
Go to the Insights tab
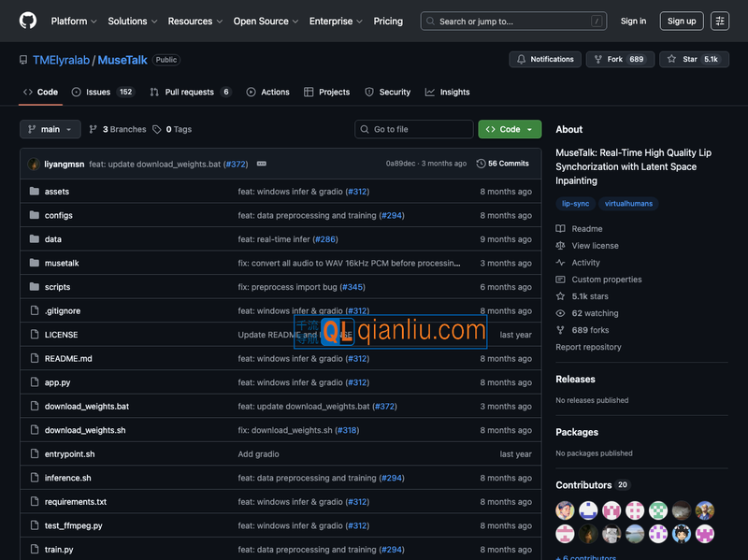(x=448, y=92)
